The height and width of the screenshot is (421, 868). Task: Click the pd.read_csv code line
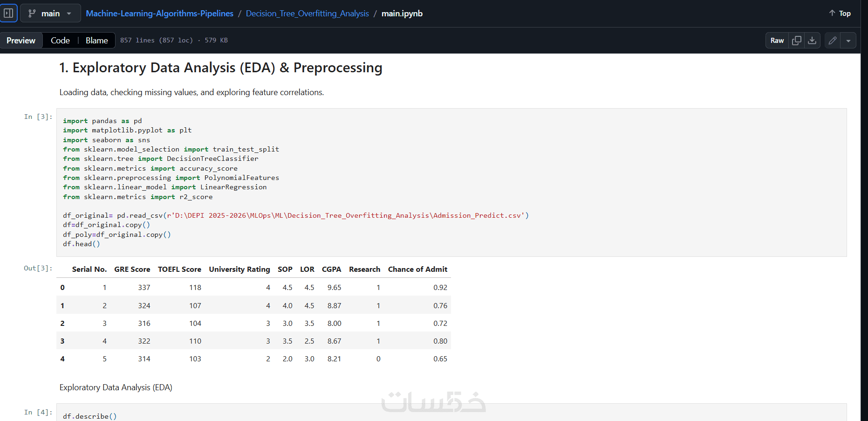(295, 215)
